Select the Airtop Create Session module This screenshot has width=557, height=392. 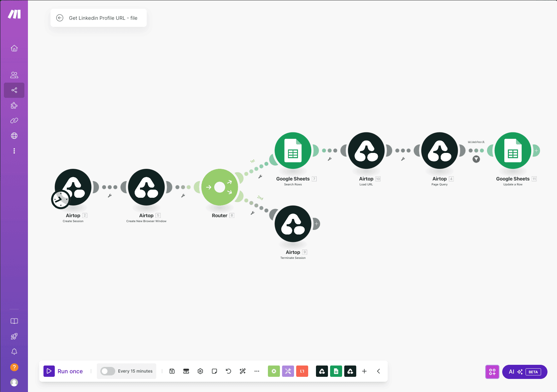[73, 187]
